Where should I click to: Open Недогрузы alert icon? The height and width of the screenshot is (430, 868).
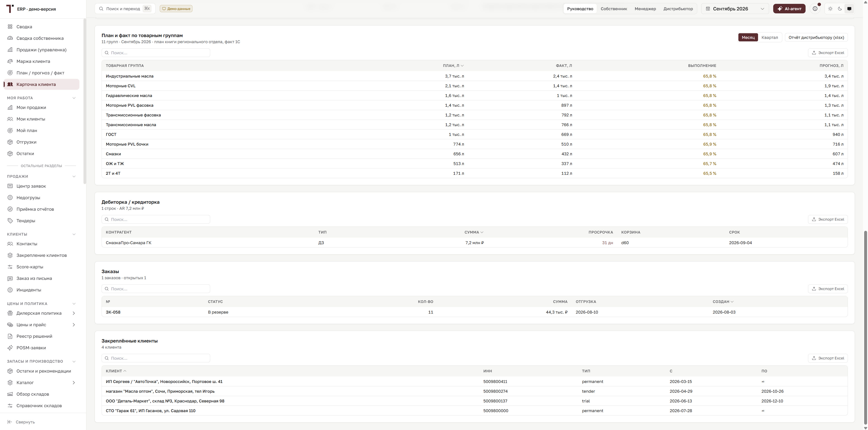(10, 198)
